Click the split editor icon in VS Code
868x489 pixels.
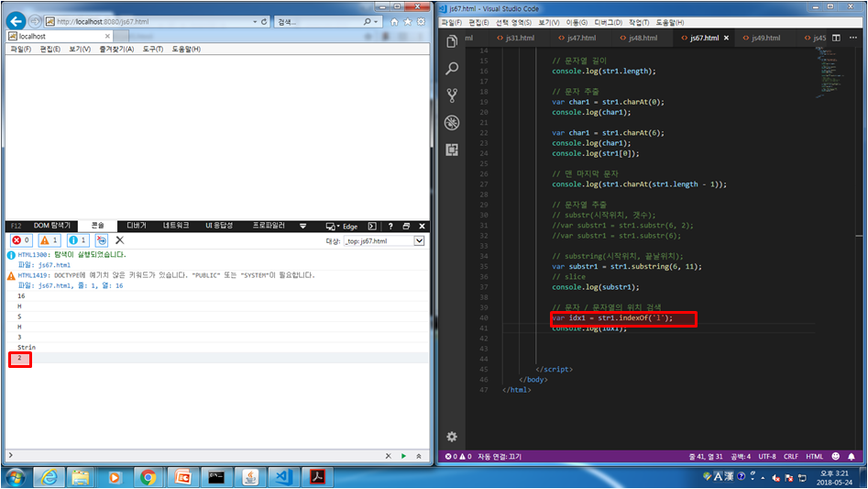[836, 38]
